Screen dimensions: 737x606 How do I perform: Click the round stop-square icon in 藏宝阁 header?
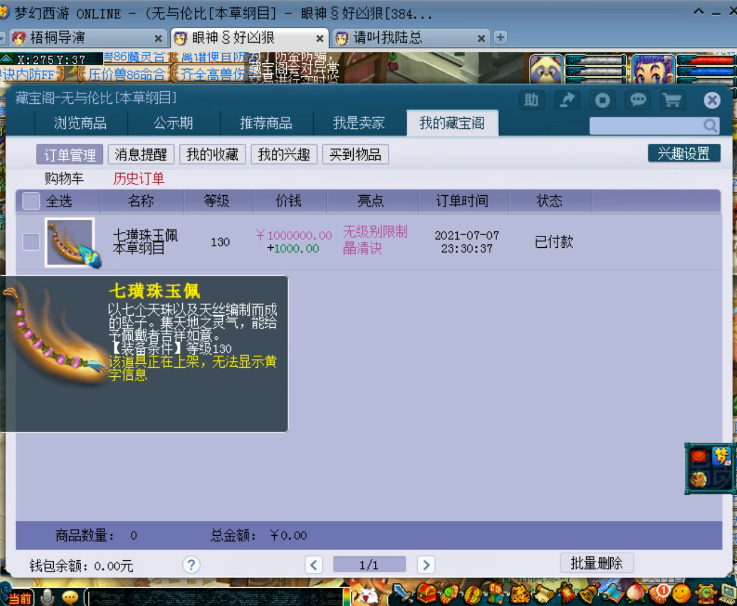click(602, 100)
